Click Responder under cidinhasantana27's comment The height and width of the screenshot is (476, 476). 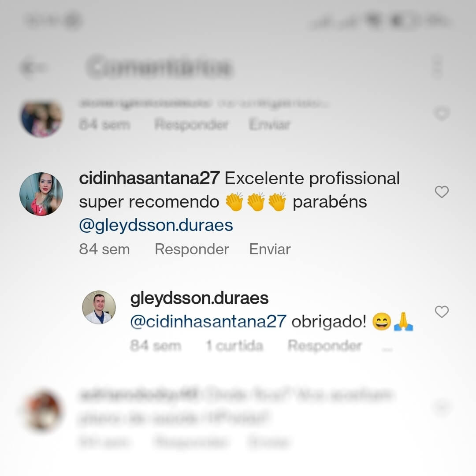(x=192, y=249)
